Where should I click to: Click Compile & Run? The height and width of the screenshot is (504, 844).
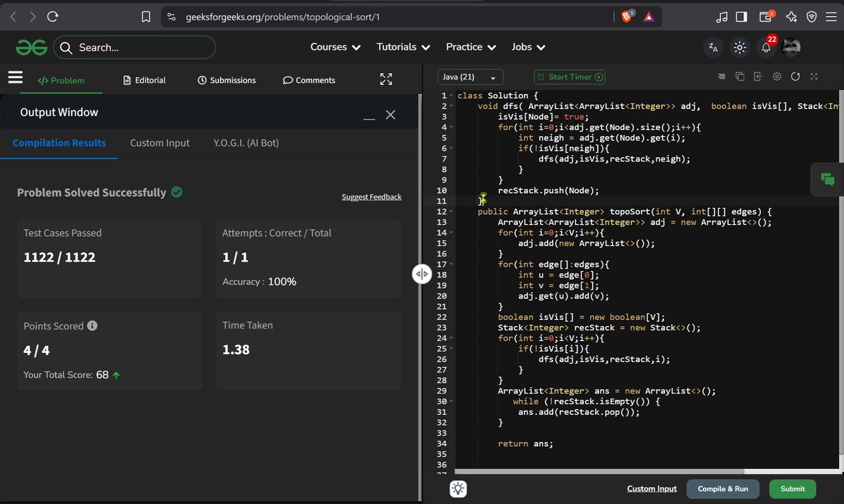[723, 489]
